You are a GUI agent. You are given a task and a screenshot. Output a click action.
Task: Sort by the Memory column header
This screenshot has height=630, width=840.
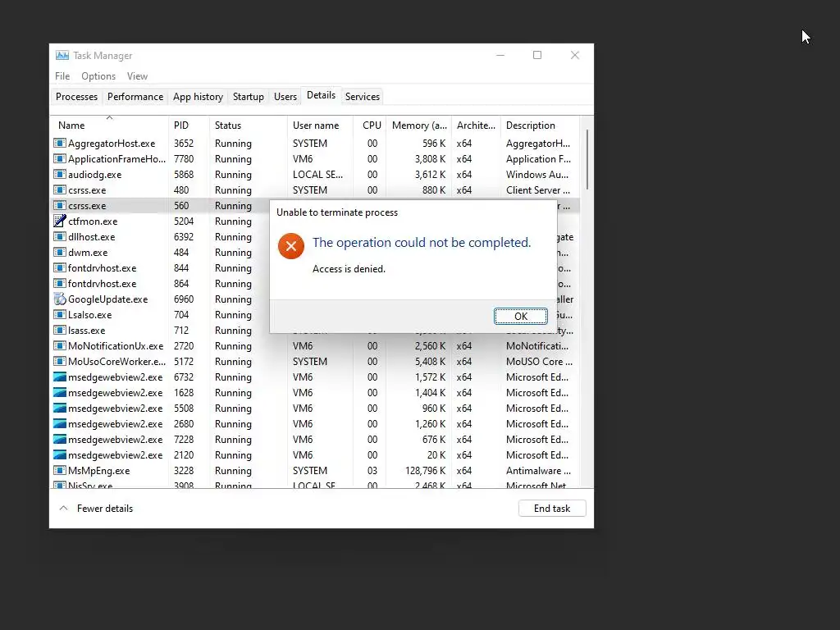pos(419,125)
